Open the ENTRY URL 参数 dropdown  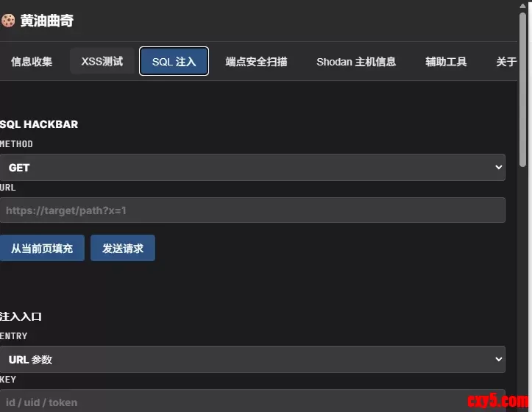tap(252, 360)
